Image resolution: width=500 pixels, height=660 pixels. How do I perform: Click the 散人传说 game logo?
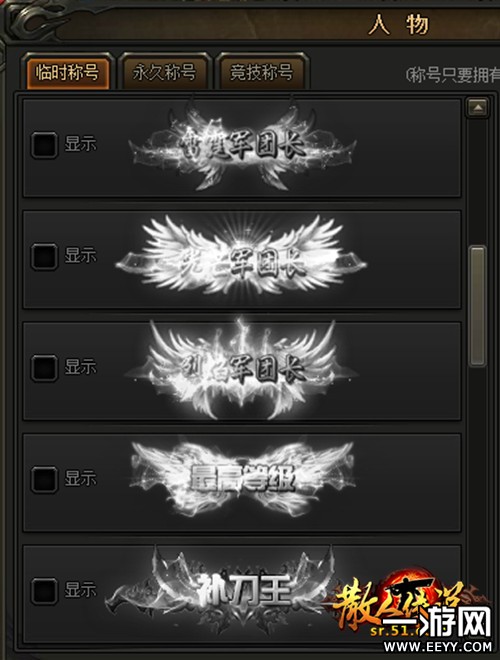coord(404,600)
